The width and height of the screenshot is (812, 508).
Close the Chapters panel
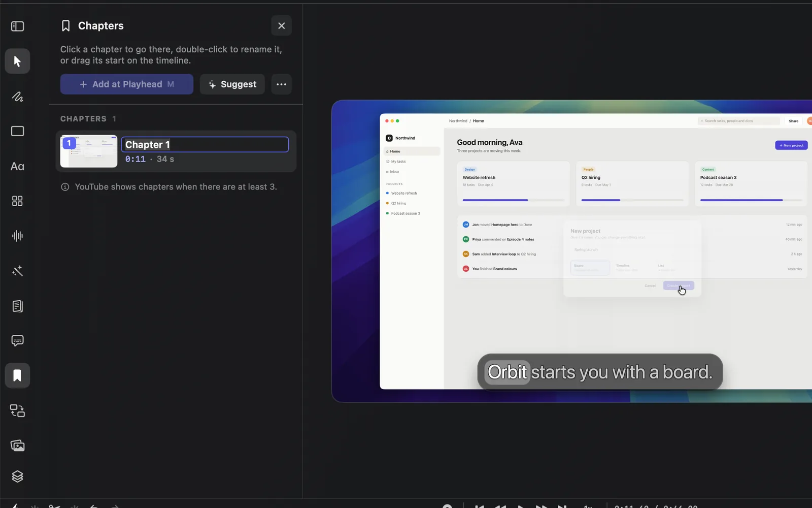point(281,25)
